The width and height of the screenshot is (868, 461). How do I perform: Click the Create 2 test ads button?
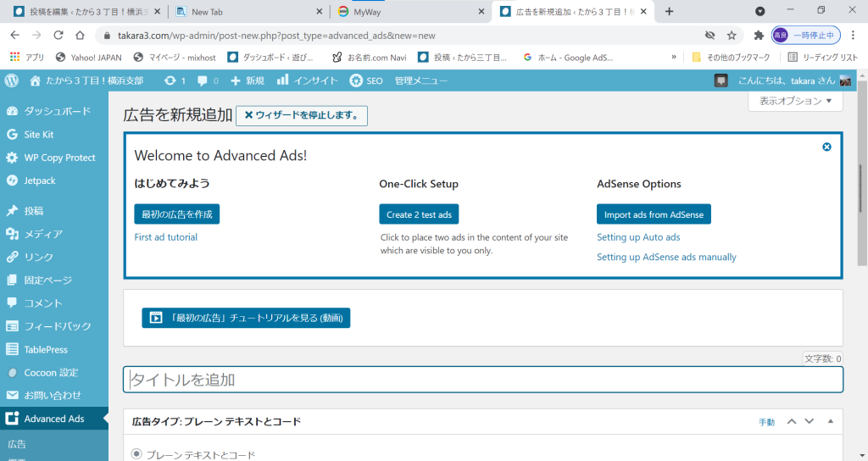click(x=419, y=214)
